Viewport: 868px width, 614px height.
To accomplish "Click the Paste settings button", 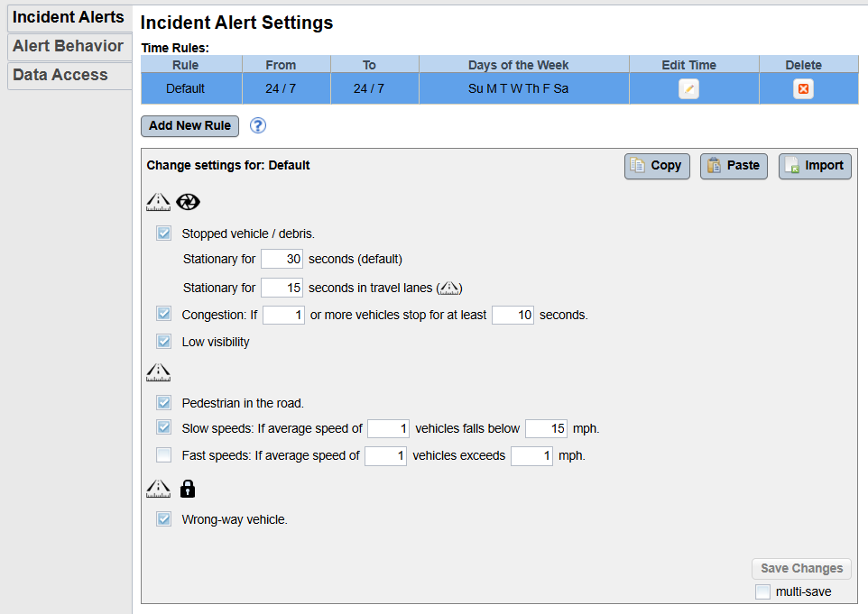I will [x=734, y=166].
